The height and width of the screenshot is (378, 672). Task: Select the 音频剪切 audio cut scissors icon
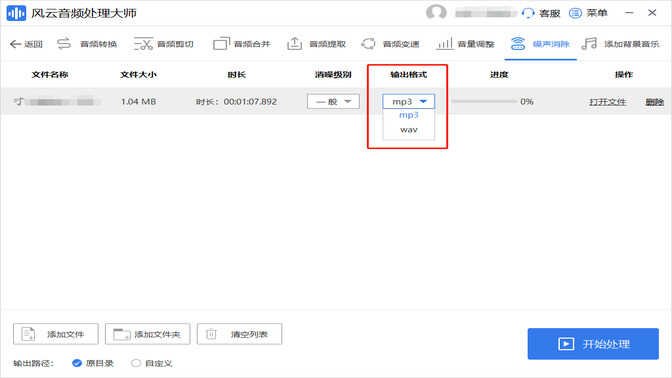(x=143, y=44)
